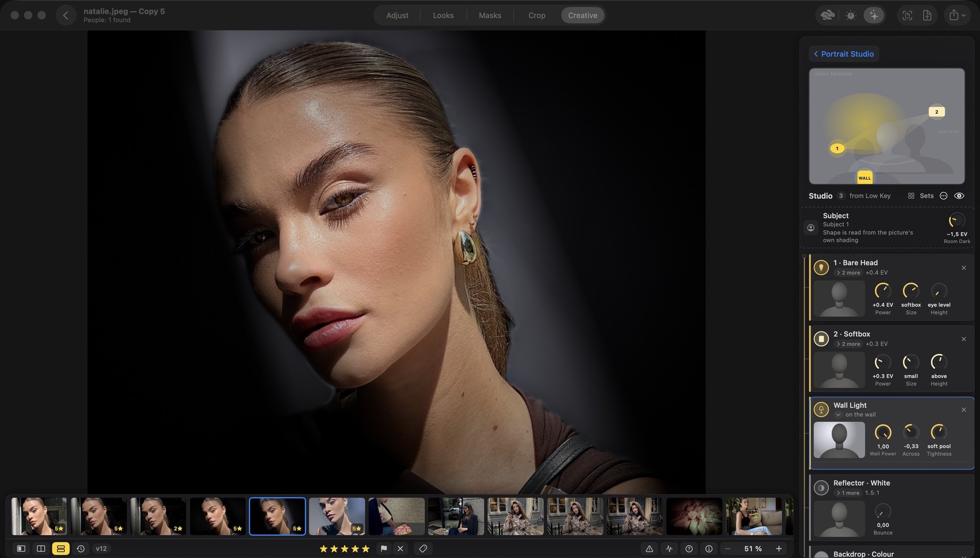Click the tag label icon

click(423, 549)
